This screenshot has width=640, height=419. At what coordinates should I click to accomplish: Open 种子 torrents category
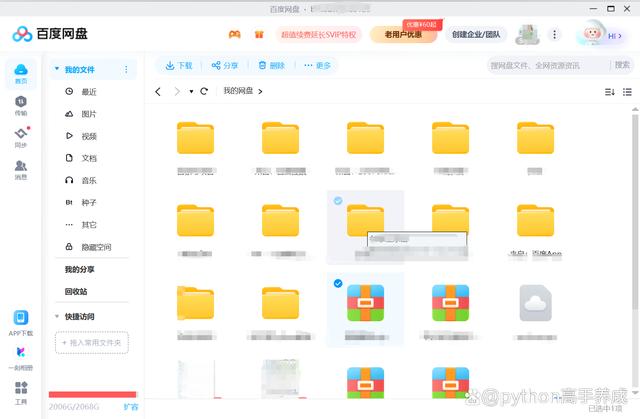(x=89, y=202)
